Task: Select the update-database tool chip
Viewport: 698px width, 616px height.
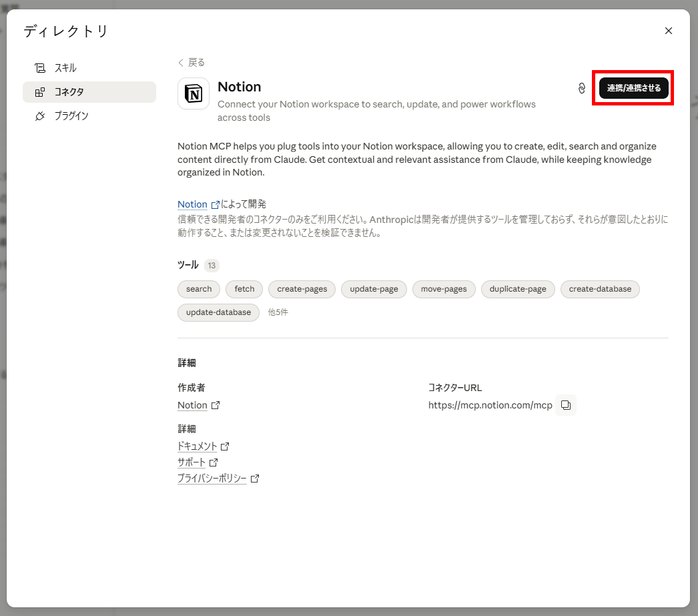Action: [x=219, y=312]
